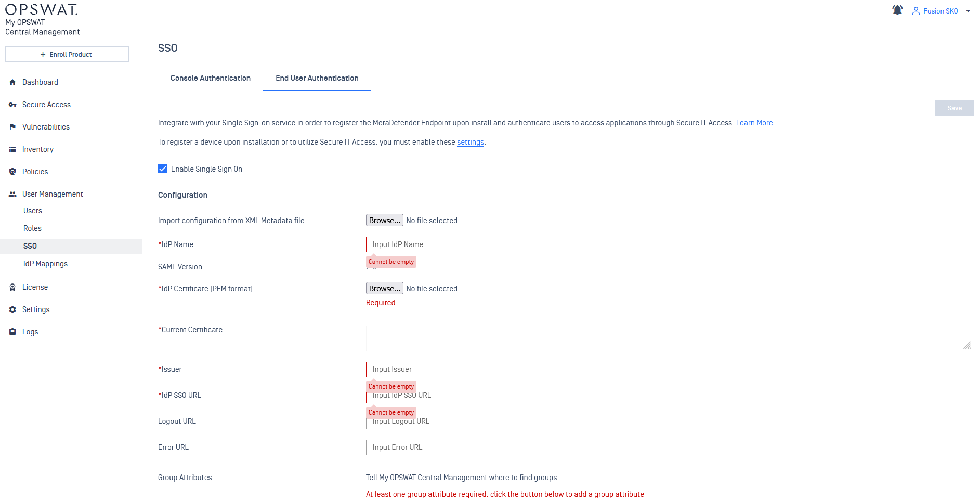Focus the Error URL input field
This screenshot has width=980, height=503.
coord(670,447)
